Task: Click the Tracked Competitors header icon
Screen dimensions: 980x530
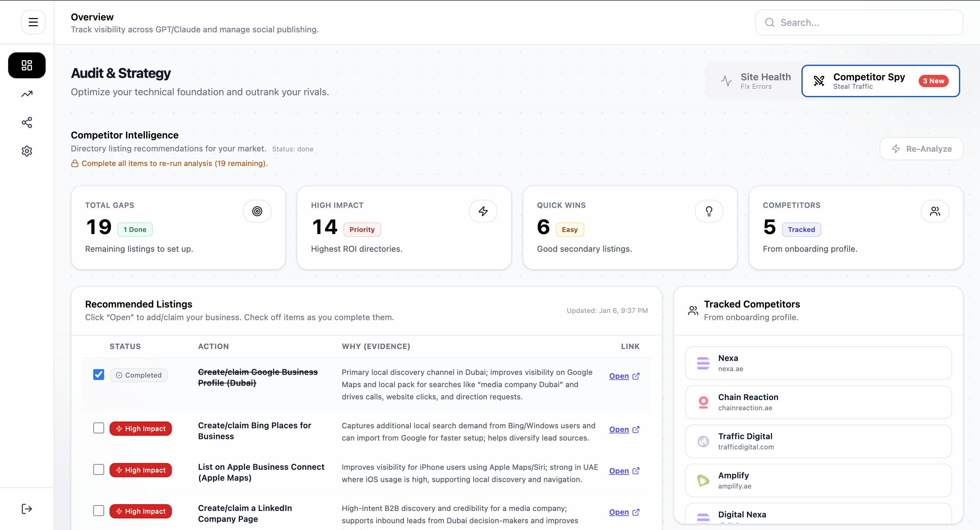Action: [693, 310]
